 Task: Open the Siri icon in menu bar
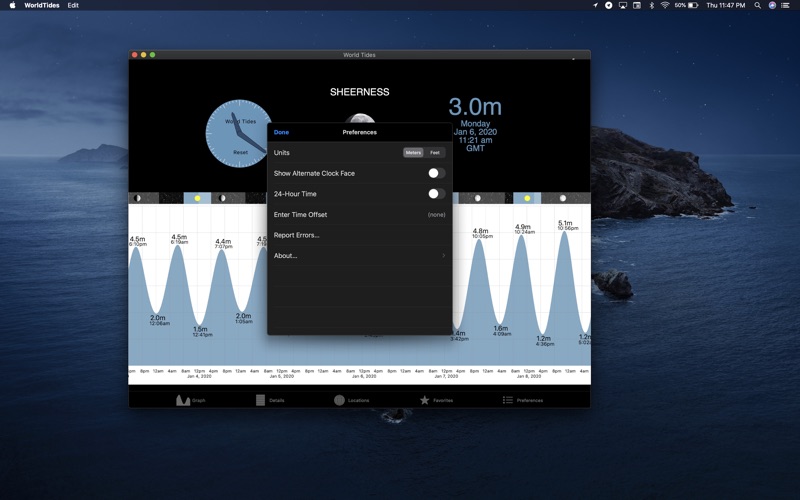[772, 5]
